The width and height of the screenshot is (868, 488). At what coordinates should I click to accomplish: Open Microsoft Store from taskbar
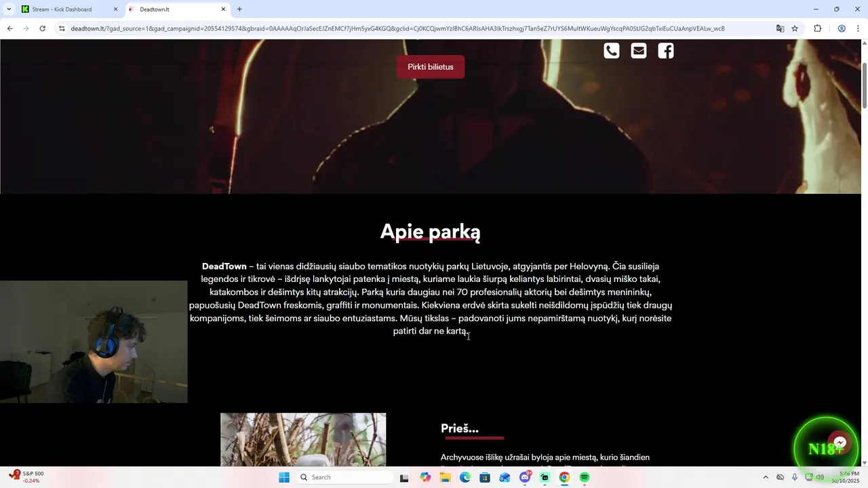485,477
